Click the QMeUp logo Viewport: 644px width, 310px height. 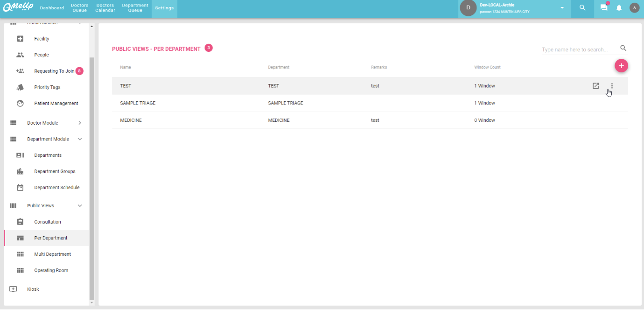18,7
